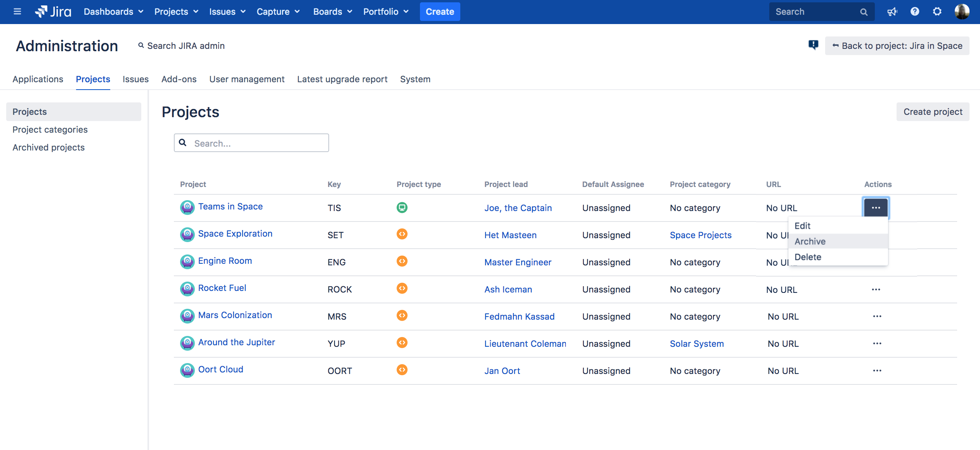Select Delete from the actions menu
980x450 pixels.
(838, 257)
